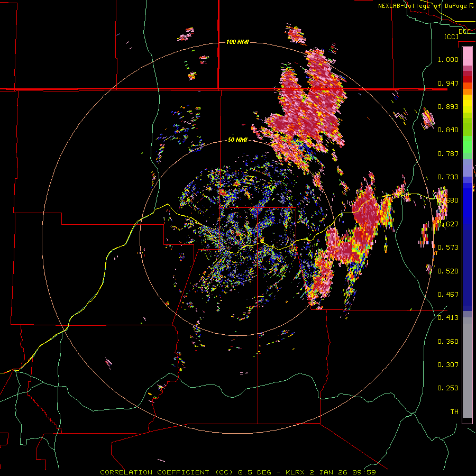Viewport: 476px width, 476px height.
Task: Click the 100 NMI range ring label
Action: tap(237, 42)
